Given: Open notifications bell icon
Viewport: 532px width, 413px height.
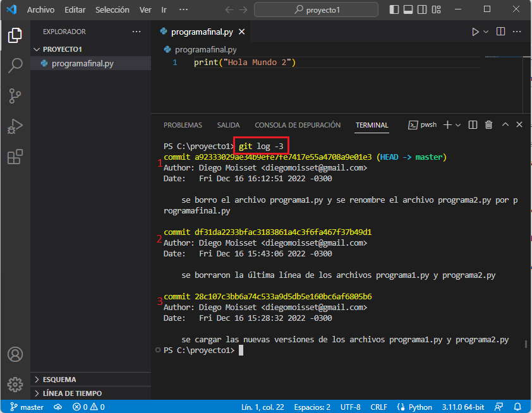Looking at the screenshot, I should pyautogui.click(x=517, y=407).
